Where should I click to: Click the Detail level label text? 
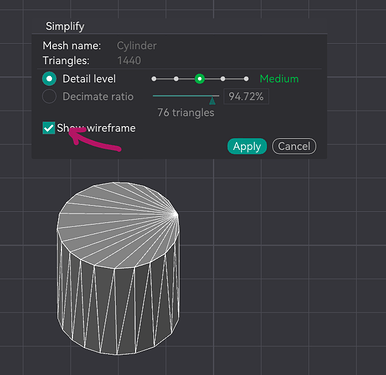[x=89, y=79]
